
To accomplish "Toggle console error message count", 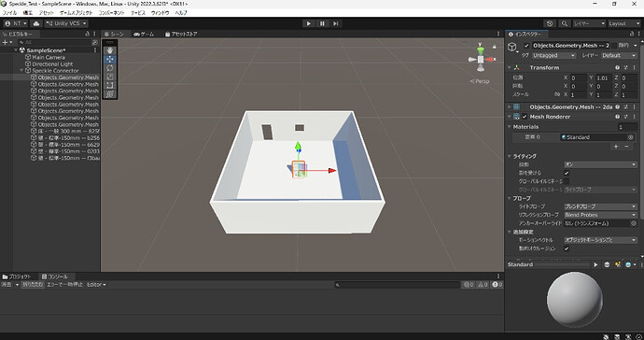I will pos(497,285).
